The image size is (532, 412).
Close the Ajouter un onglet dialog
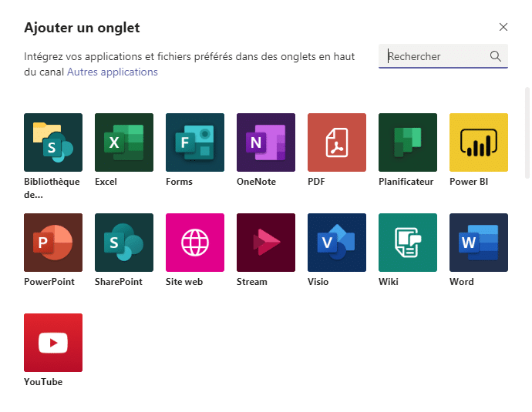click(x=503, y=27)
